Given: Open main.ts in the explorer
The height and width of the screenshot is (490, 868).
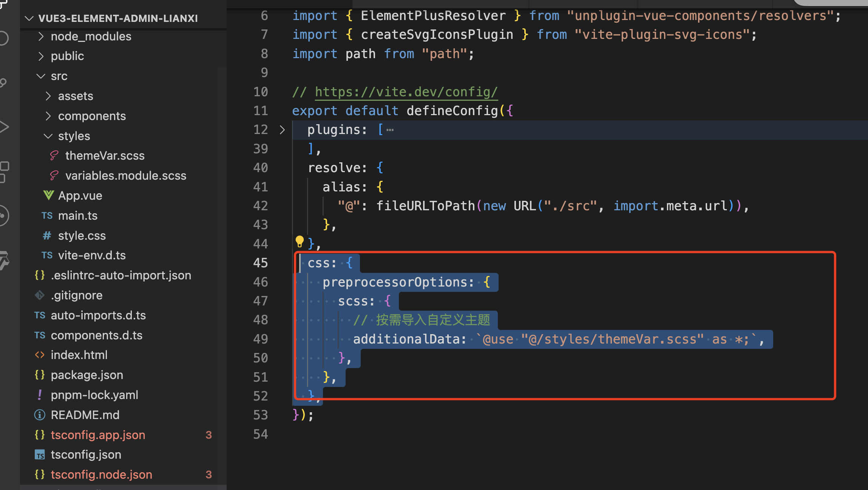Looking at the screenshot, I should tap(78, 216).
